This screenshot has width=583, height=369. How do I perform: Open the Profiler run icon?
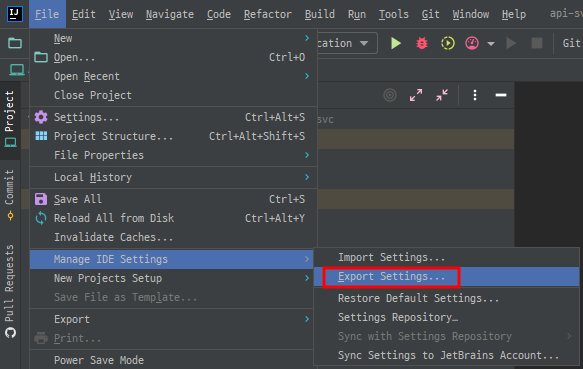(x=472, y=43)
